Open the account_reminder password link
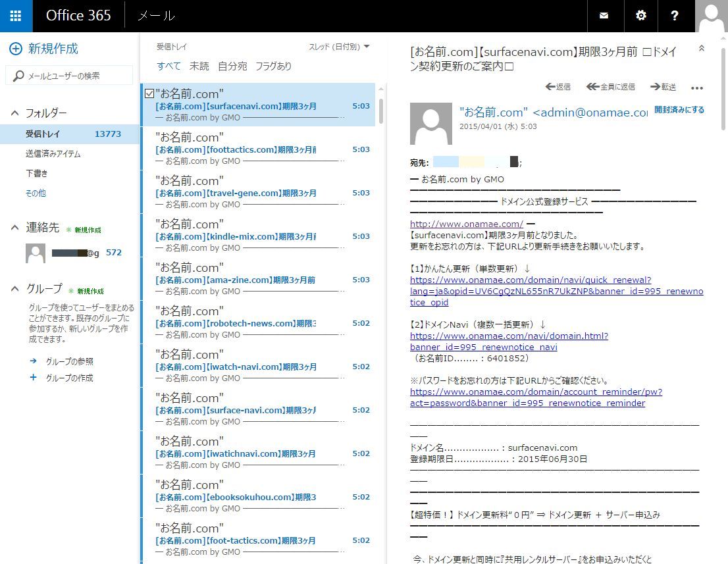 [536, 397]
